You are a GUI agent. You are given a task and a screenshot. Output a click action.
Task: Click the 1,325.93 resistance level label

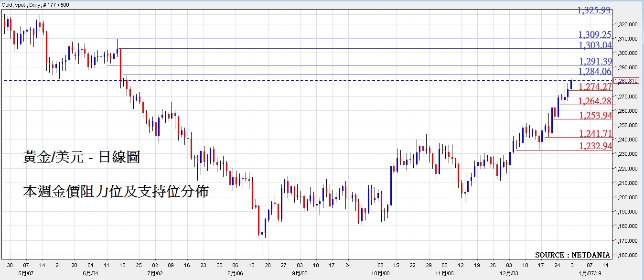[x=594, y=10]
